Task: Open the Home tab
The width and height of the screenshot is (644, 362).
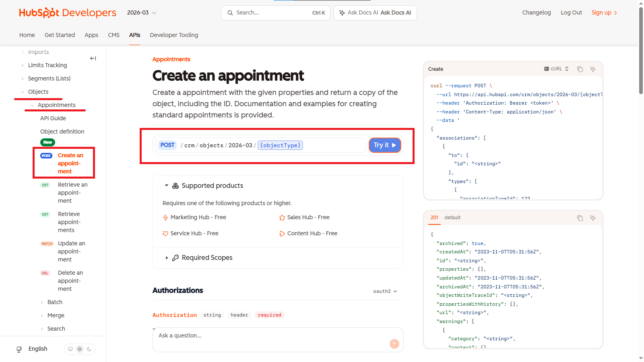Action: point(27,35)
